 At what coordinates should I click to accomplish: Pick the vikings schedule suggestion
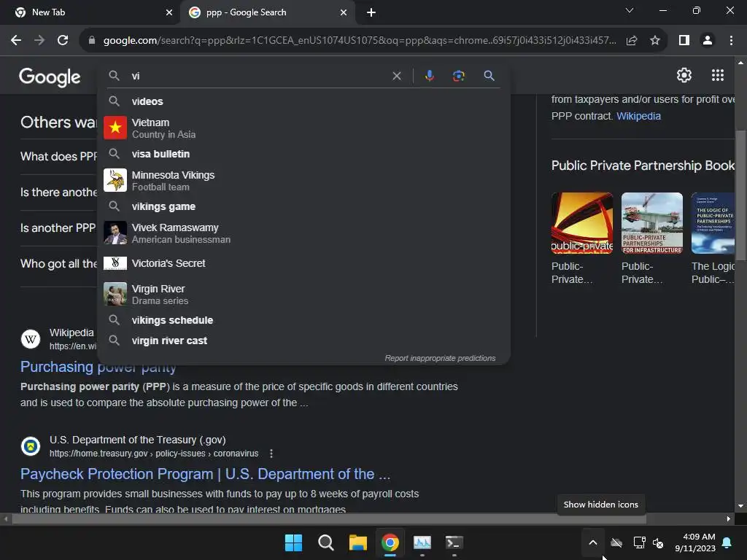click(x=303, y=320)
